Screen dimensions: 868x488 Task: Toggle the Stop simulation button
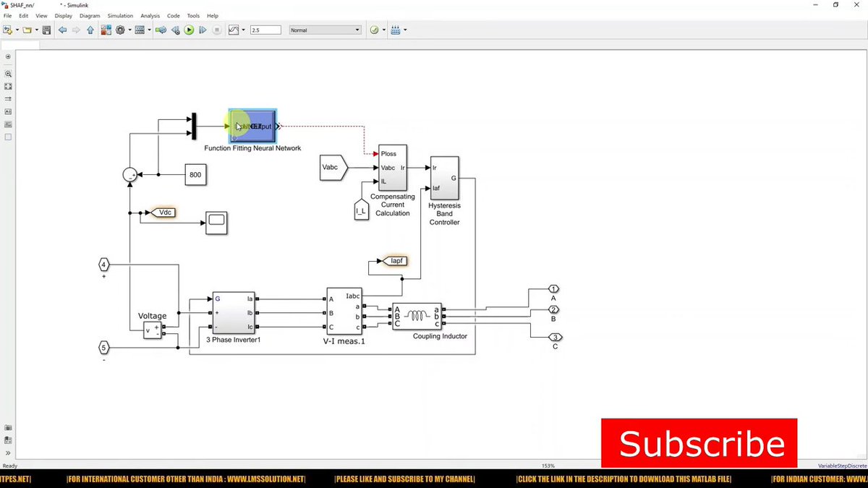(217, 30)
